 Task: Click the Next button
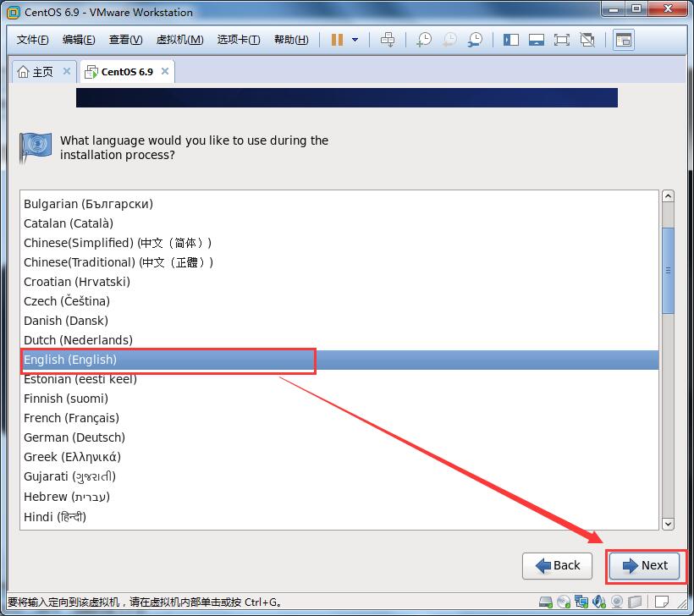click(644, 565)
